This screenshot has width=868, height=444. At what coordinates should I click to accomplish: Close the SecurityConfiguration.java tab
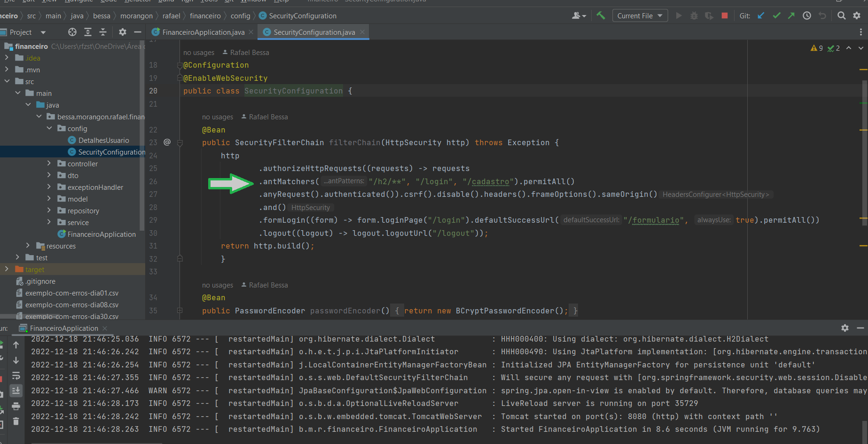point(362,32)
